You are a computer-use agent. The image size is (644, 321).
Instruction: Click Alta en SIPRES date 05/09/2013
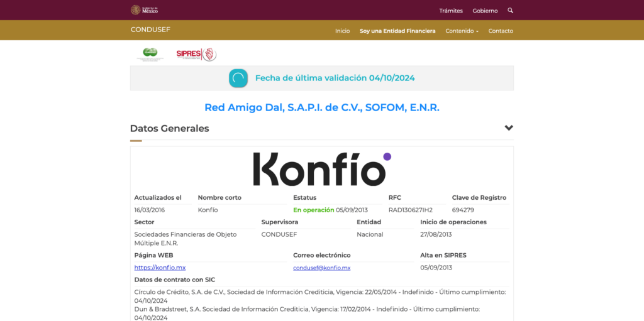coord(436,268)
